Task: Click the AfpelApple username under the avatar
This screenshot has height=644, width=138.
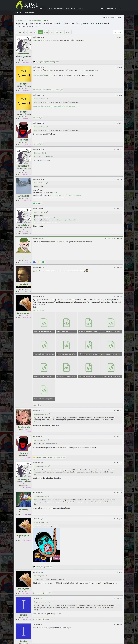Action: pyautogui.click(x=24, y=196)
